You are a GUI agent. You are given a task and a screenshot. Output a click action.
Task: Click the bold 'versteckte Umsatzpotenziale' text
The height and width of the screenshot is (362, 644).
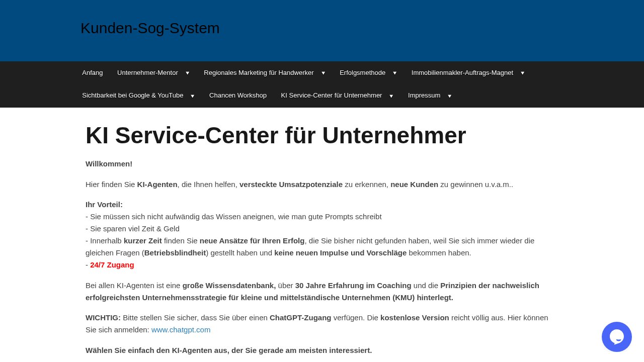[291, 185]
